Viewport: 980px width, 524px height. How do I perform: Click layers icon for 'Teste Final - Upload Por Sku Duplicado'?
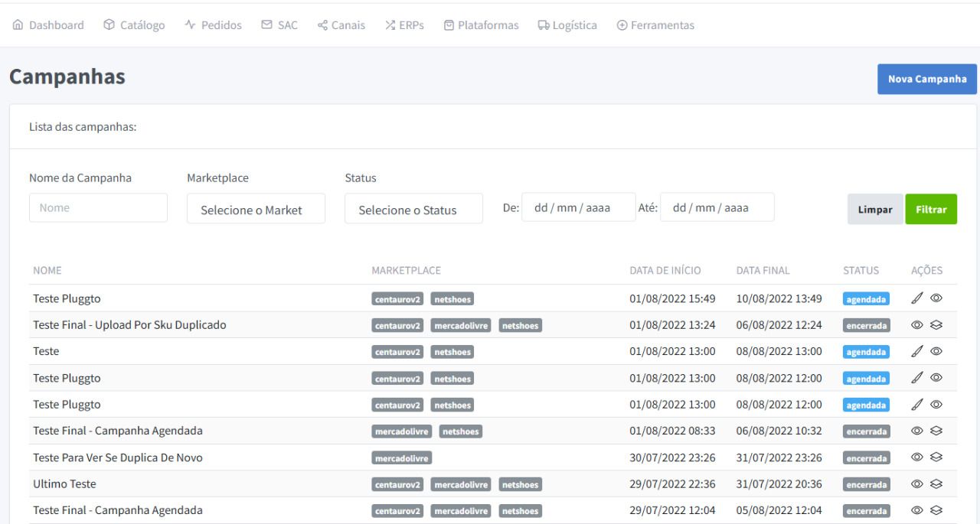coord(936,325)
